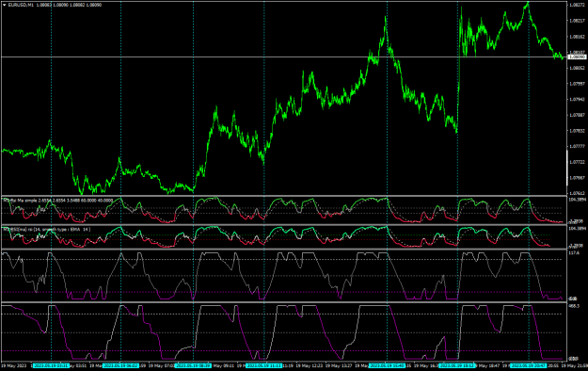Viewport: 588px width, 371px height.
Task: Click the 117.6 scale value in third subwindow
Action: pyautogui.click(x=574, y=253)
